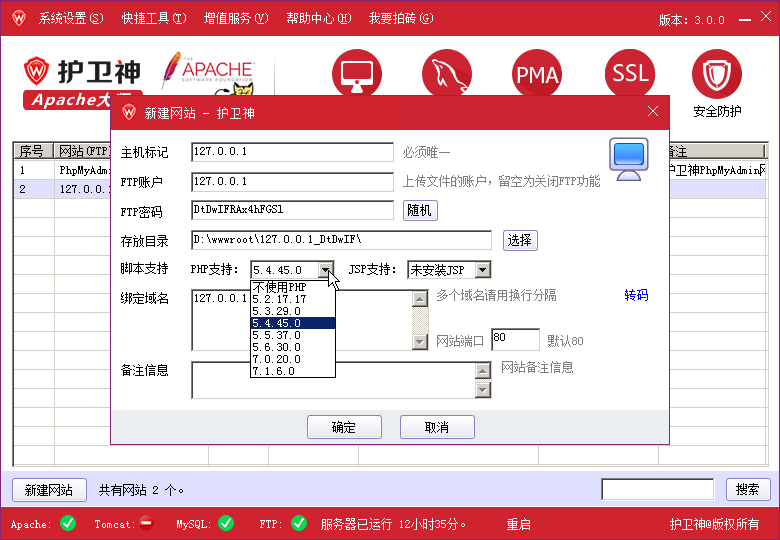Viewport: 780px width, 540px height.
Task: Click the Apache feather logo
Action: [x=207, y=70]
